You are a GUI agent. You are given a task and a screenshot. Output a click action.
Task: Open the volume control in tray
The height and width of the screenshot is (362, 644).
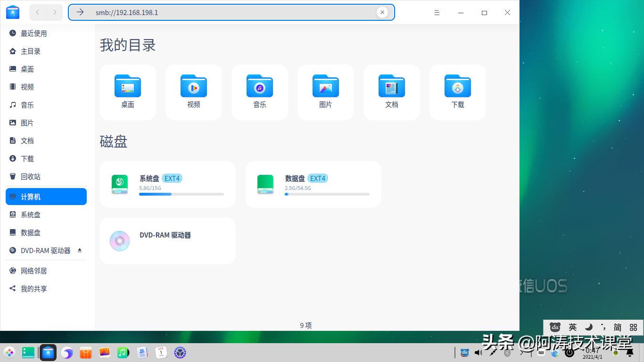point(479,352)
